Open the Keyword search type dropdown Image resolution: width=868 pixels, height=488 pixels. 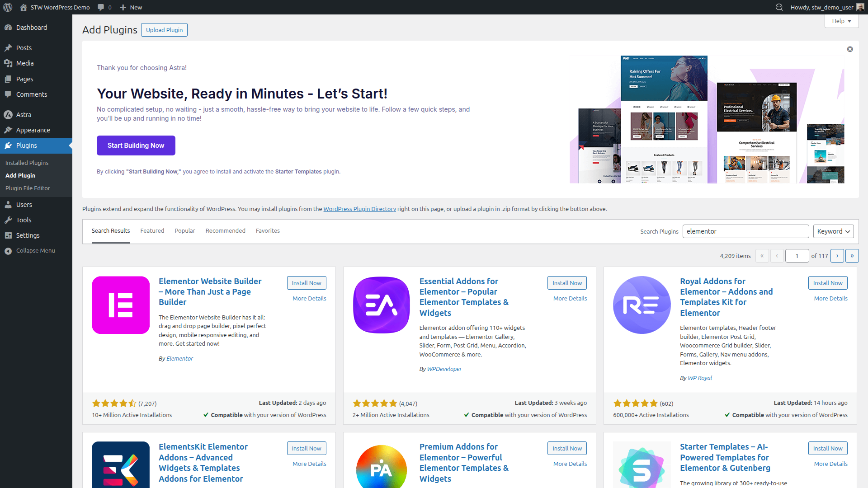coord(834,231)
